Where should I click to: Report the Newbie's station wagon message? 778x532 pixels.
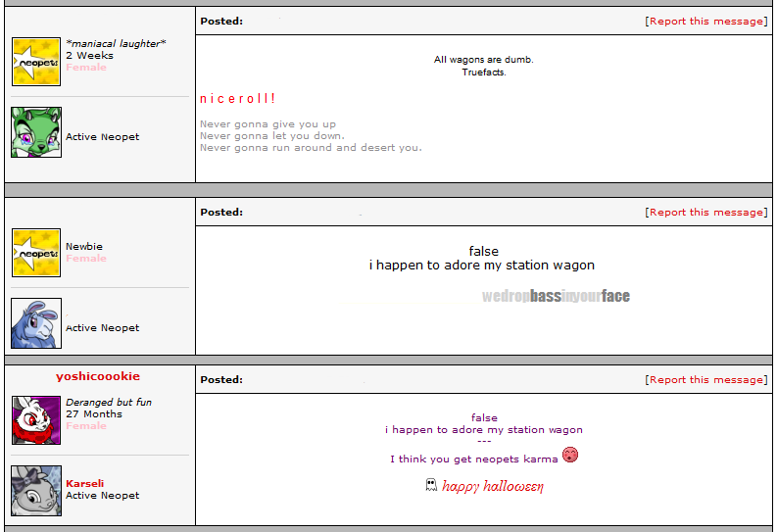click(x=706, y=213)
